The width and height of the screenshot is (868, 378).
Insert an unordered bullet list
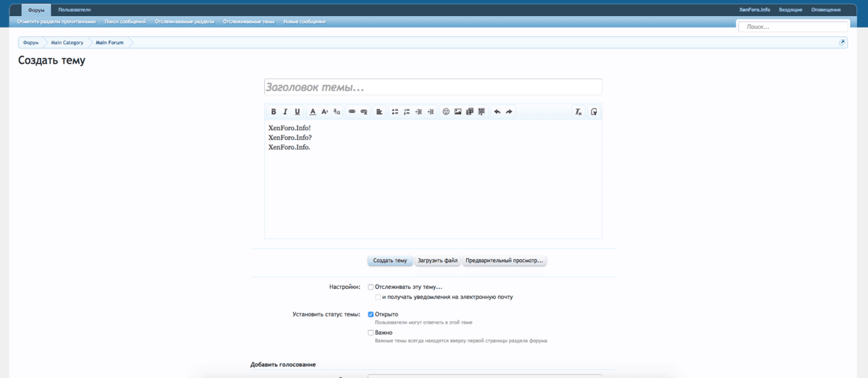coord(395,112)
